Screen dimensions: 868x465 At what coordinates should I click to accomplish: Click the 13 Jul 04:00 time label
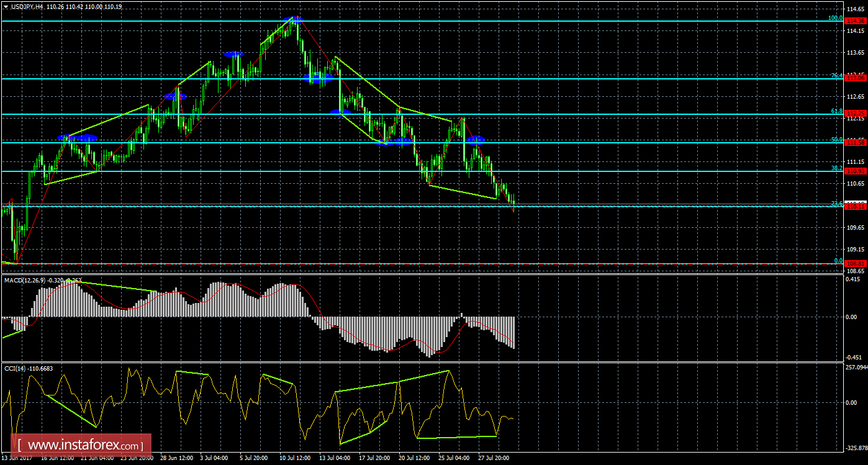click(x=335, y=458)
